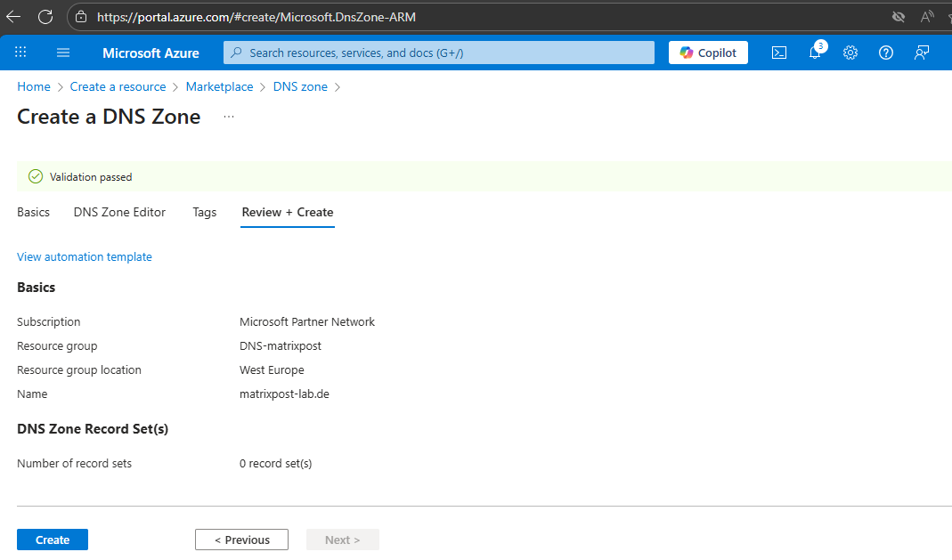The image size is (952, 560).
Task: Open the Tags tab
Action: pos(204,212)
